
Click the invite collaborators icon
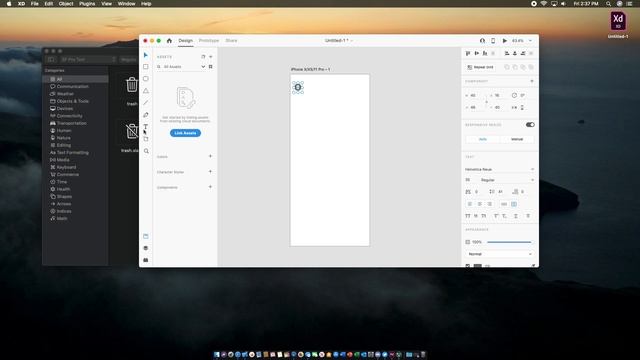coord(482,40)
